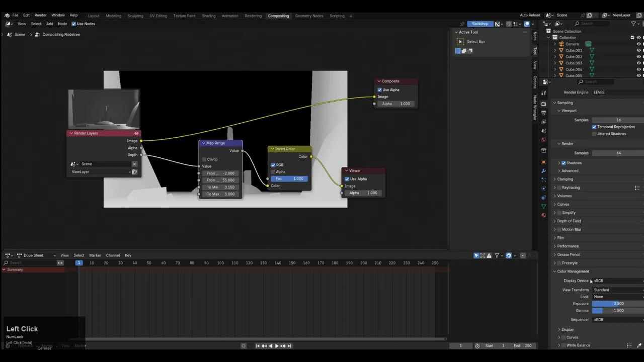Enable Jittered Shadows checkbox
Screen dimensions: 644x362
point(594,134)
